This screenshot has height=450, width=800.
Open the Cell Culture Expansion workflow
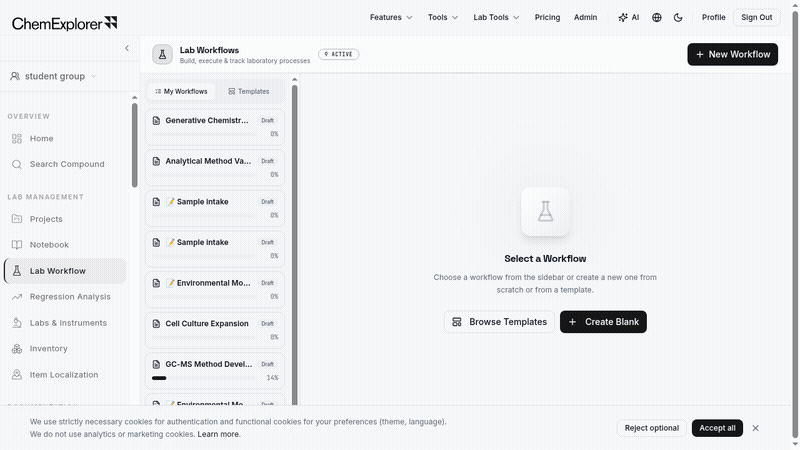[215, 330]
